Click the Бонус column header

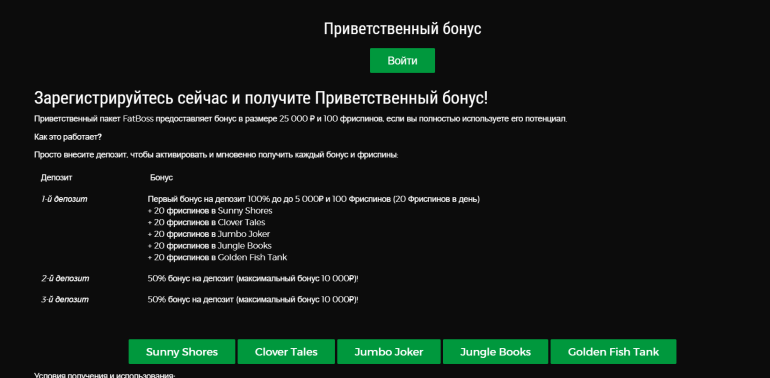pos(161,178)
